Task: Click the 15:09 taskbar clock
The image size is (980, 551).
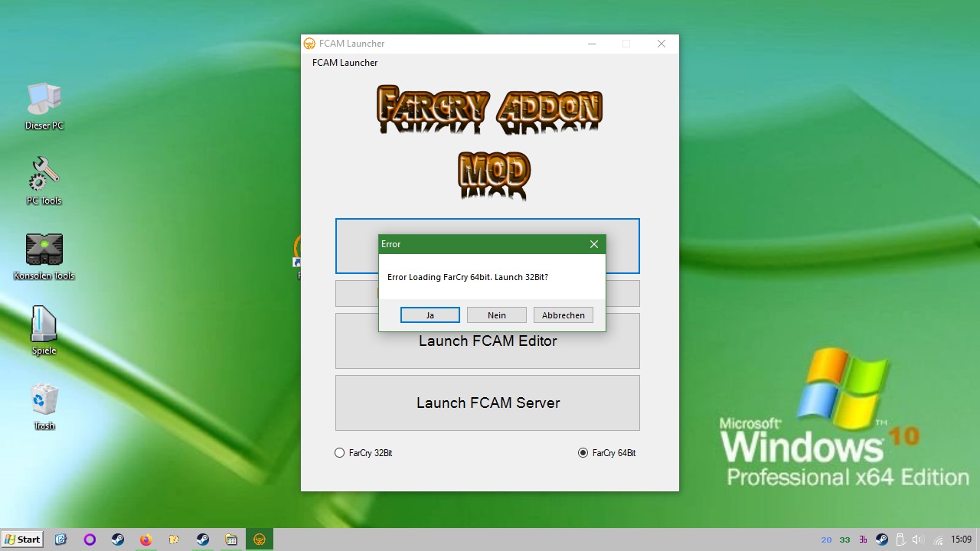Action: point(961,540)
